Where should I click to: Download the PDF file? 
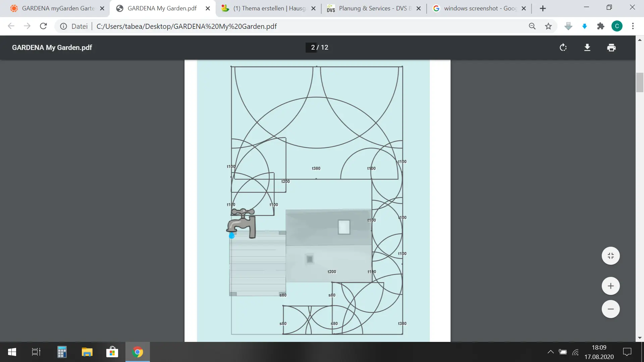(587, 48)
